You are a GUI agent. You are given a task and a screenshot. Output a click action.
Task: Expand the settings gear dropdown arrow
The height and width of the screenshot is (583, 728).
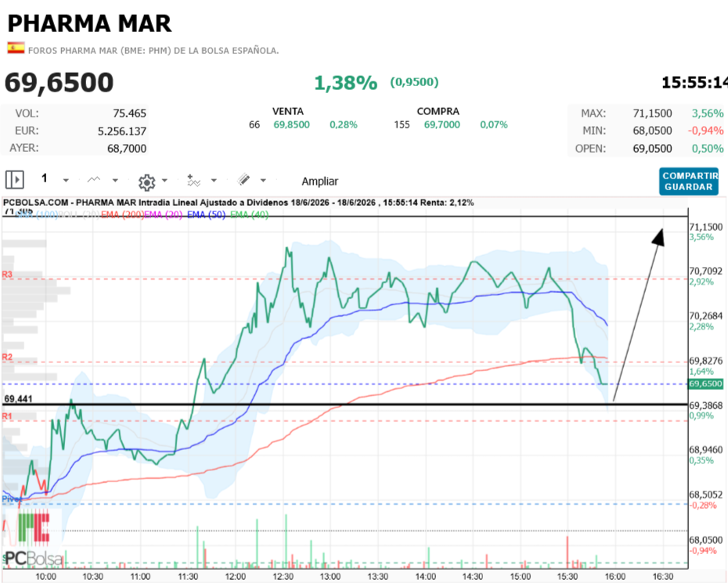point(164,180)
